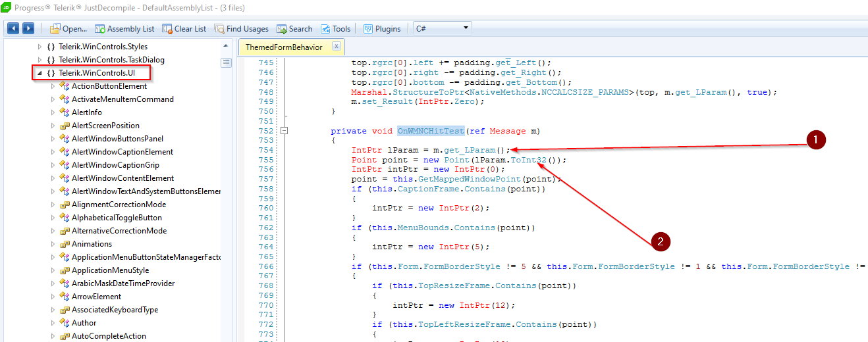
Task: Click the AlternativeCorrectionMode enum icon
Action: (65, 231)
